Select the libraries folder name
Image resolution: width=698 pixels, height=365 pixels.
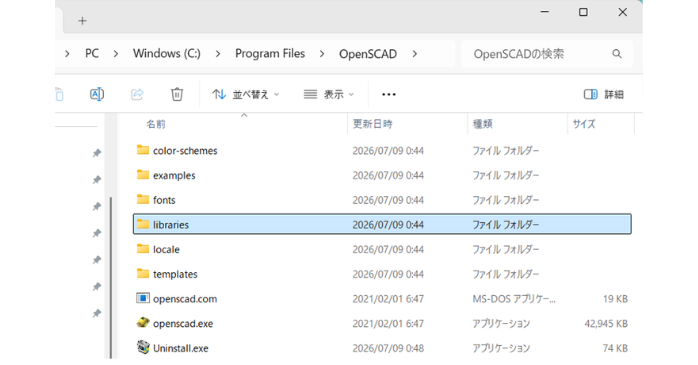coord(171,225)
